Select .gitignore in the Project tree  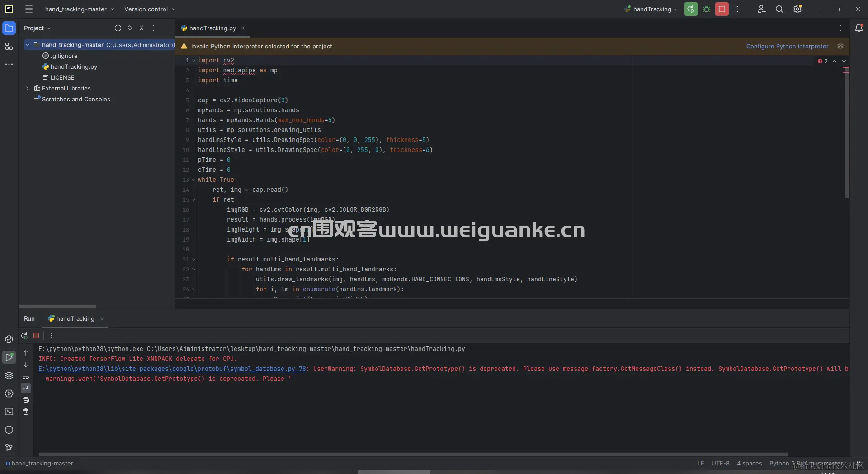click(64, 56)
